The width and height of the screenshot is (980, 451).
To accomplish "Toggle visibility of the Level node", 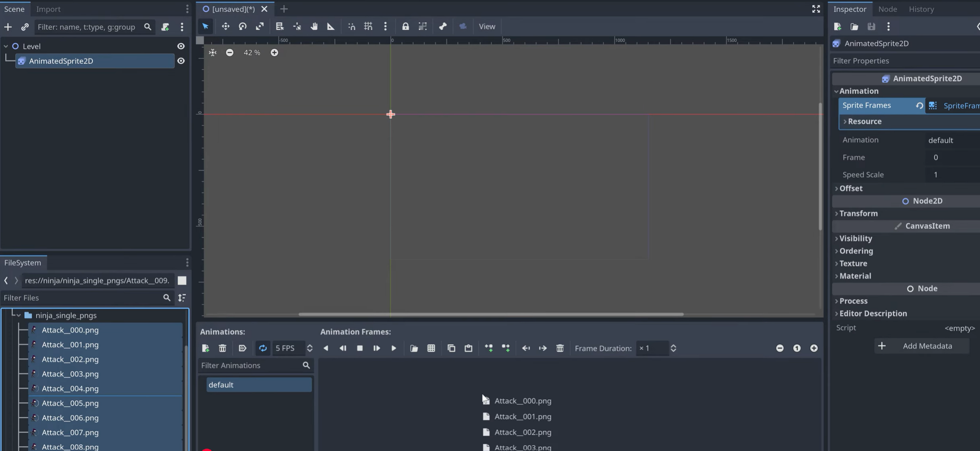I will (181, 46).
